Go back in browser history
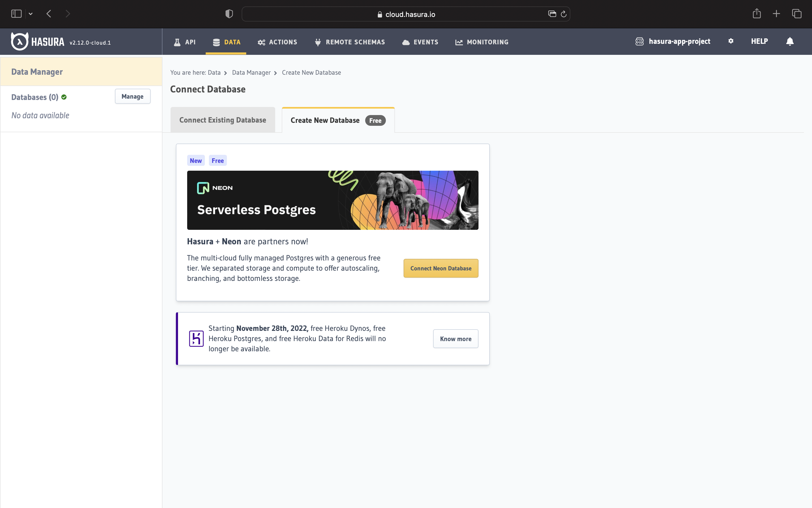This screenshot has height=508, width=812. [49, 14]
